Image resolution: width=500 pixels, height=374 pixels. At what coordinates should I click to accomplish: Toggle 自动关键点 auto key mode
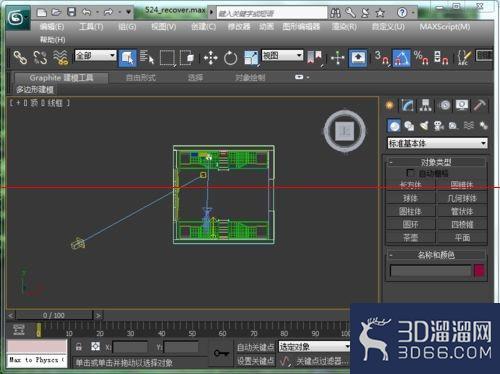[x=255, y=347]
